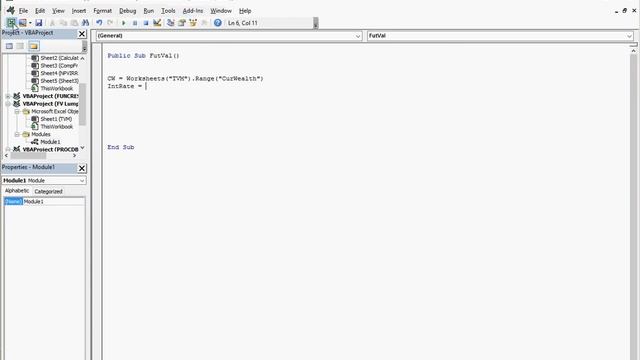Viewport: 640px width, 360px height.
Task: Toggle Design Mode icon
Action: [x=157, y=23]
